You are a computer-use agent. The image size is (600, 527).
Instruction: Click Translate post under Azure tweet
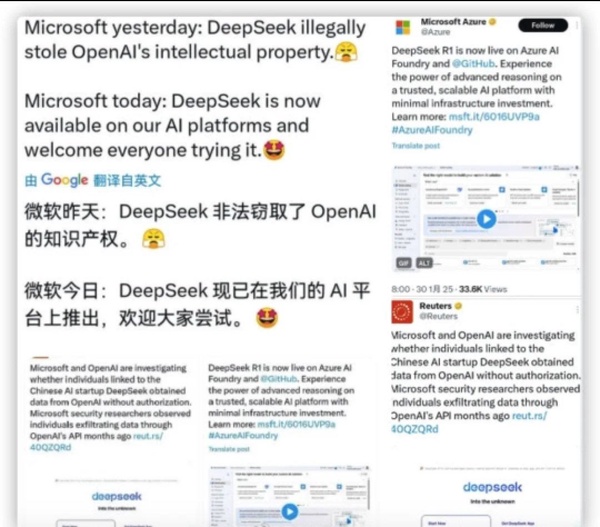[416, 145]
